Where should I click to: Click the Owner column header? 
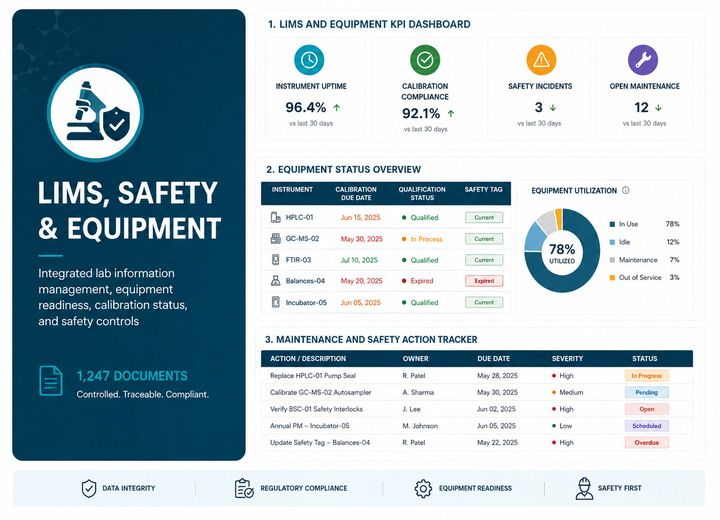416,358
